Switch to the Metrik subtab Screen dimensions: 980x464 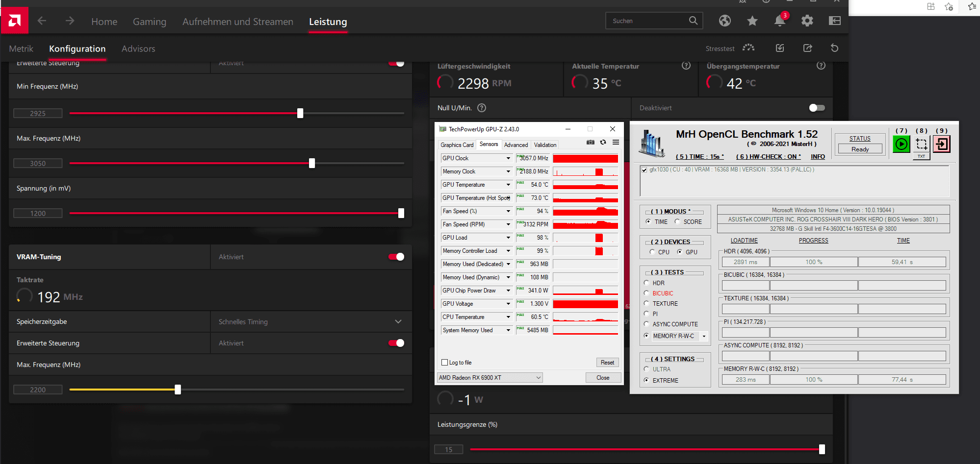point(21,49)
